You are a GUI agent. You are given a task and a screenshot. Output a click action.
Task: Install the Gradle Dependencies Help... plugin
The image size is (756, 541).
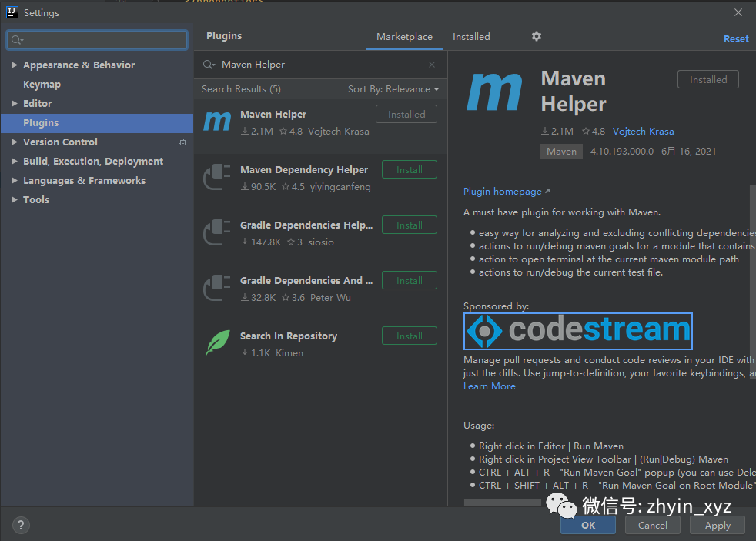(410, 225)
